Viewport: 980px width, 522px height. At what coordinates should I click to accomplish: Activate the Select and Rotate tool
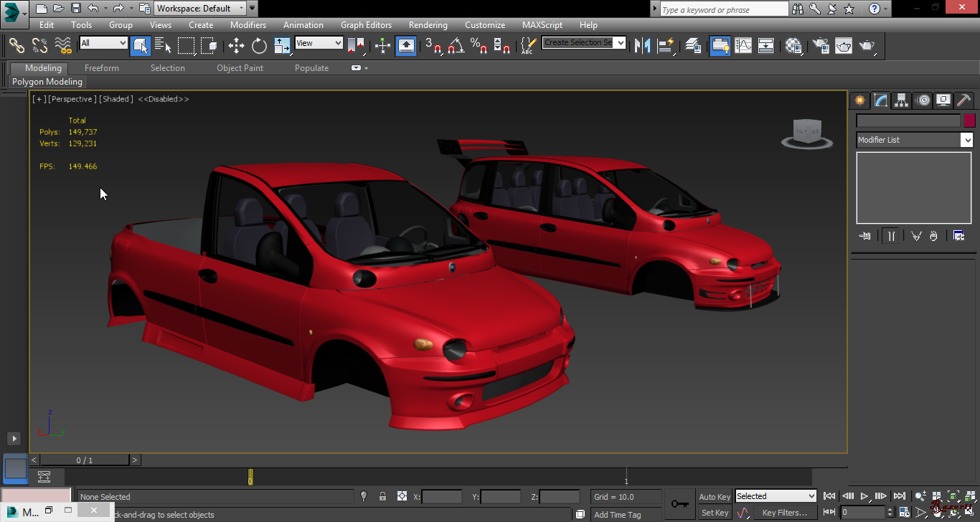coord(259,46)
